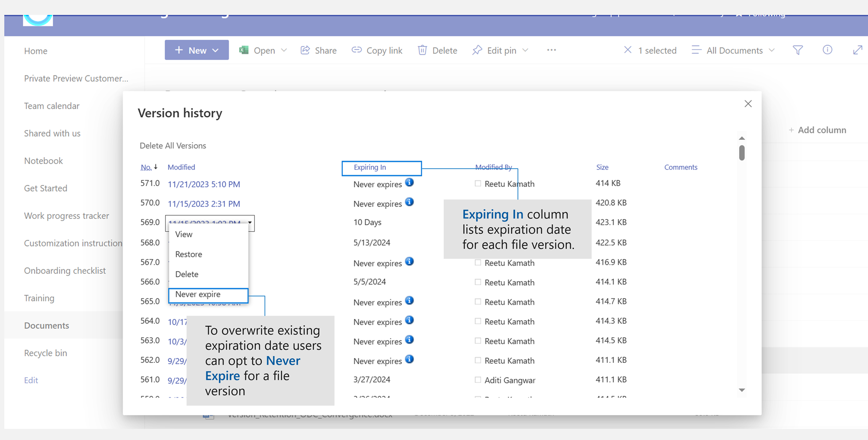Close the Version history dialog
Image resolution: width=868 pixels, height=440 pixels.
click(x=748, y=104)
